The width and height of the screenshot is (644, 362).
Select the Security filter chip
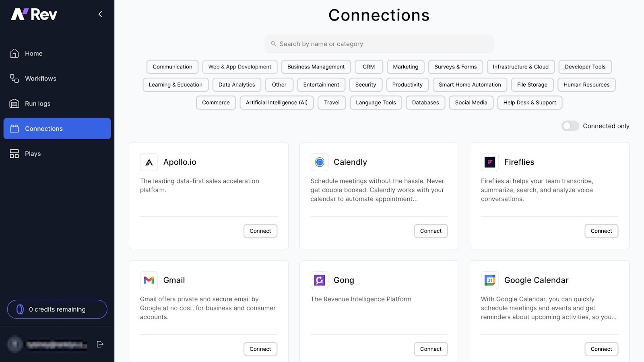click(x=365, y=85)
